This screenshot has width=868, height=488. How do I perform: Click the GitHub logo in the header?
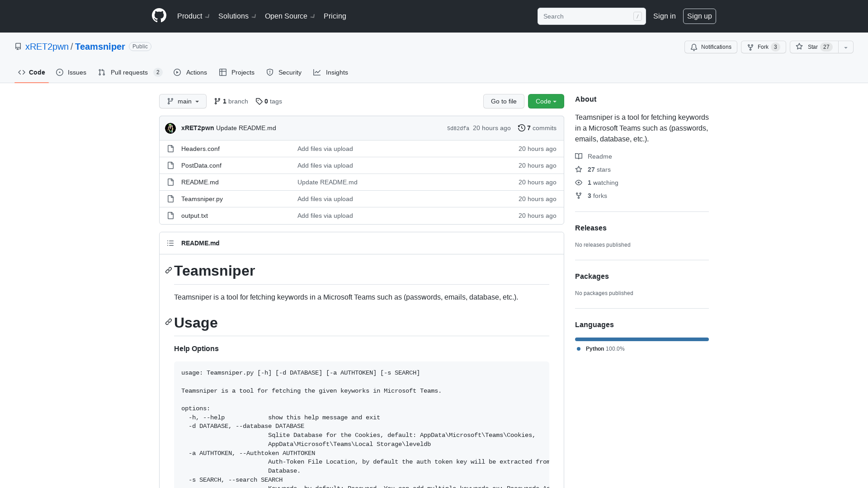click(x=159, y=16)
